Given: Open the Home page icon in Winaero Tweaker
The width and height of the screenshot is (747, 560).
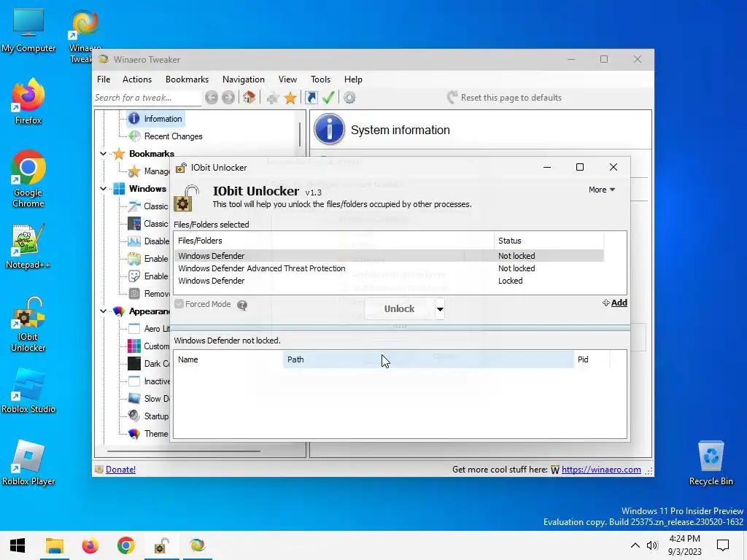Looking at the screenshot, I should 249,98.
